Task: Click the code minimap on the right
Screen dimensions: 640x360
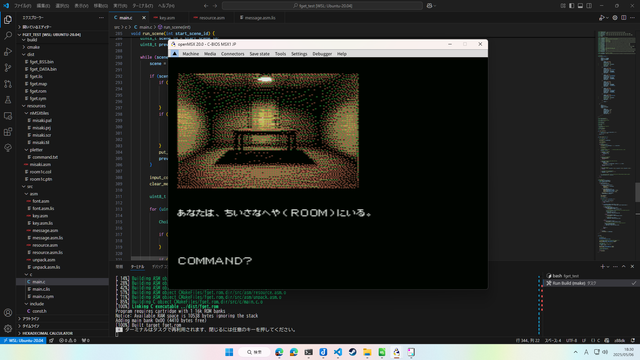Action: (616, 143)
